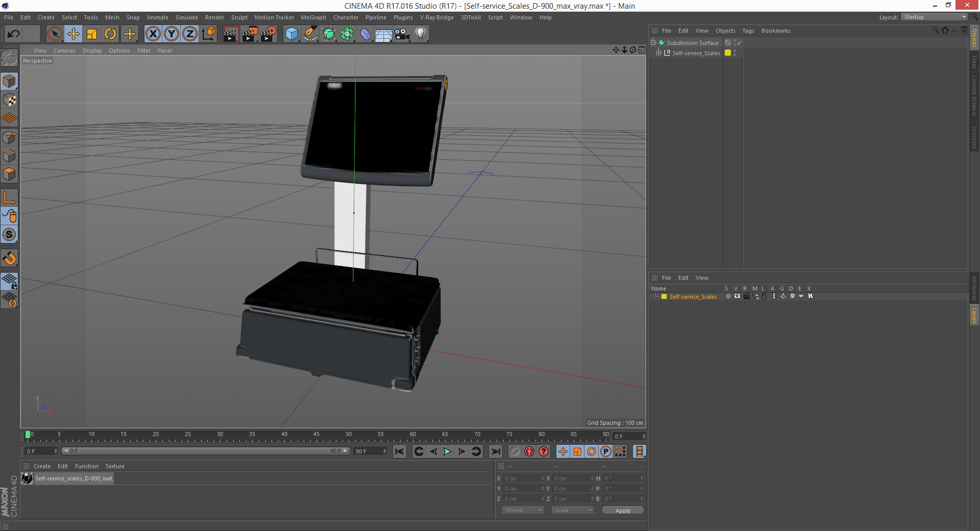980x531 pixels.
Task: Open the spline Pen tool
Action: pyautogui.click(x=310, y=34)
